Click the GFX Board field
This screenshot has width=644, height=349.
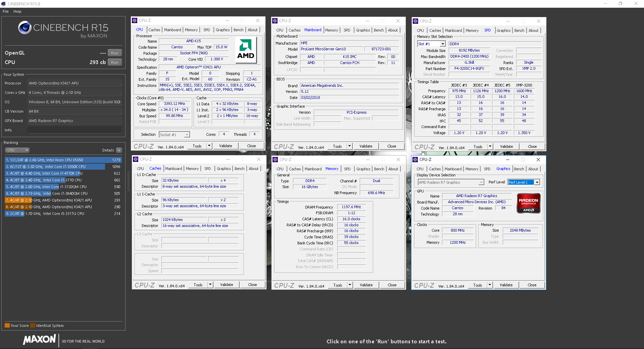point(75,121)
